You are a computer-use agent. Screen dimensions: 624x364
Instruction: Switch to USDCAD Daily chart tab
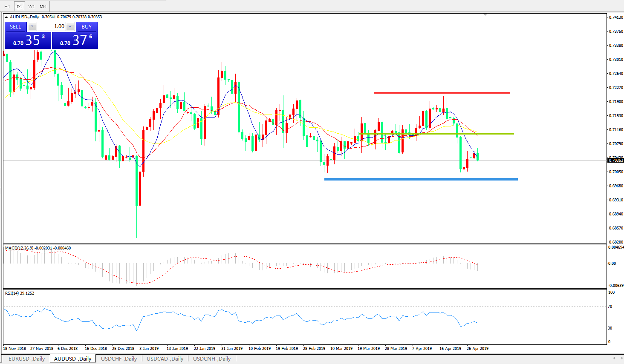pos(165,359)
